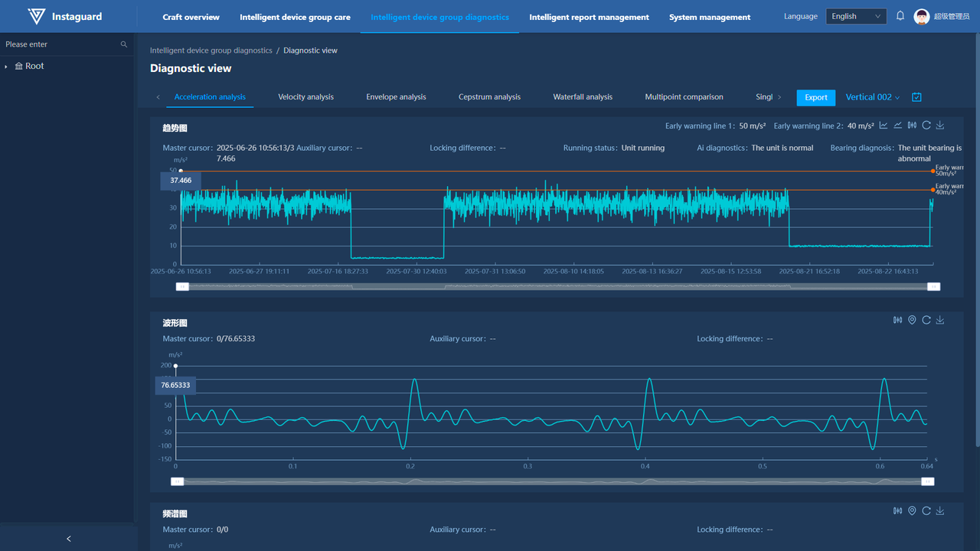The height and width of the screenshot is (551, 980).
Task: Switch to the Envelope analysis tab
Action: 396,97
